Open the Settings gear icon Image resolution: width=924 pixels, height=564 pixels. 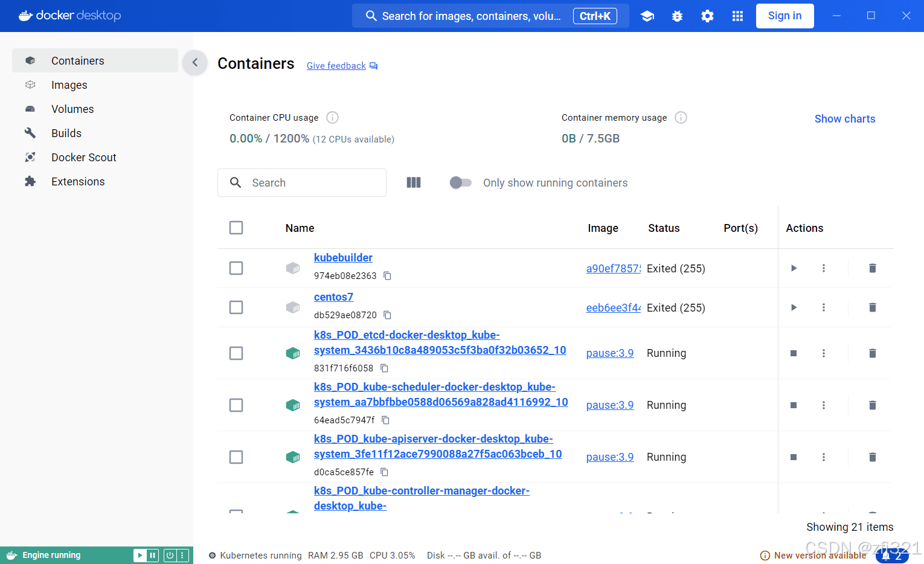[707, 16]
